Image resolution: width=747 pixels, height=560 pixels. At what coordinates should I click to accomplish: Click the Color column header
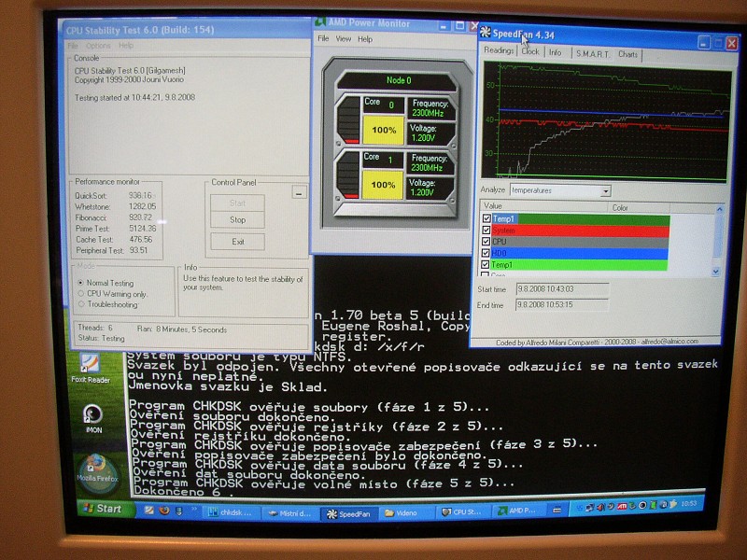coord(639,207)
